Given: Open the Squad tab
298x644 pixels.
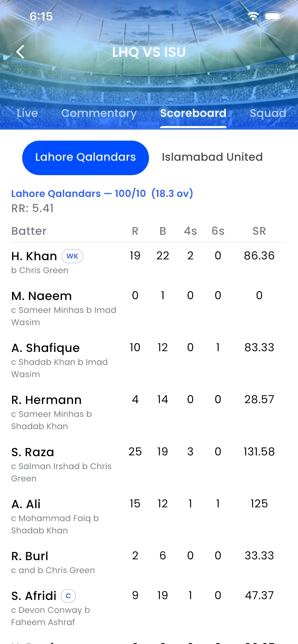Looking at the screenshot, I should [268, 113].
